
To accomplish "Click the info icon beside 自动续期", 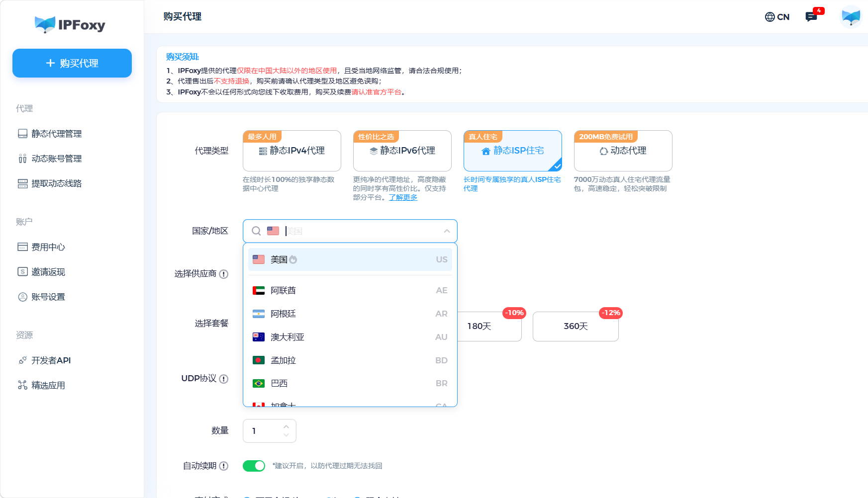I will tap(224, 466).
